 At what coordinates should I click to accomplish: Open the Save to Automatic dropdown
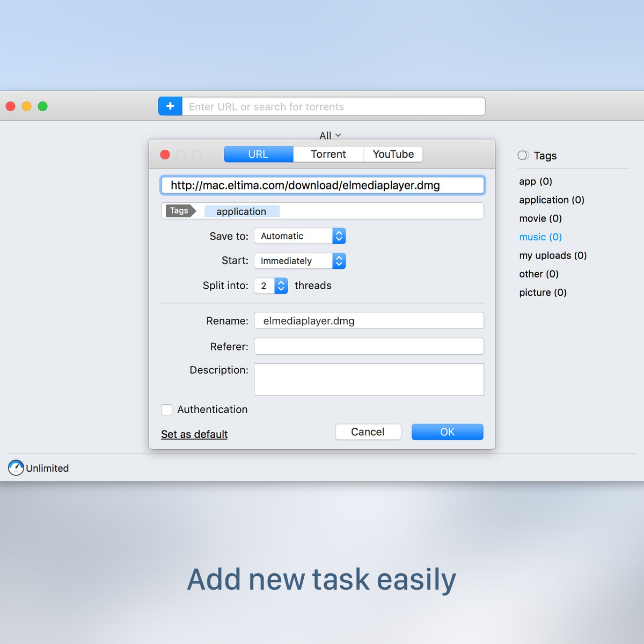(x=299, y=236)
